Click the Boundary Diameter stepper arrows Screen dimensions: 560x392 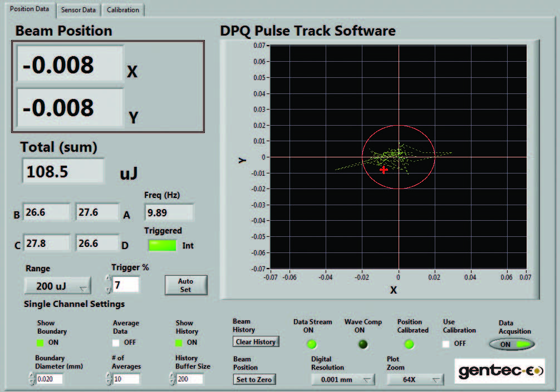point(31,379)
